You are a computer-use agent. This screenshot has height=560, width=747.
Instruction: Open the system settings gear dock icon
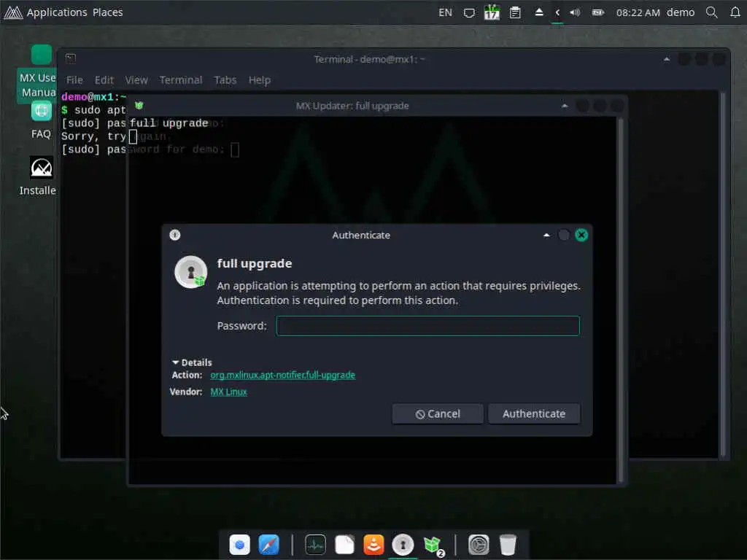(479, 544)
